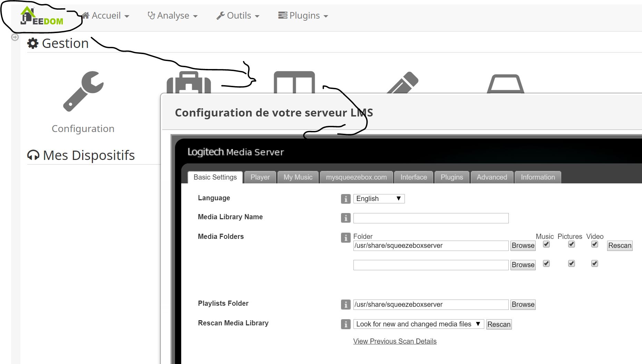
Task: Show info for Rescan Media Library
Action: (346, 324)
